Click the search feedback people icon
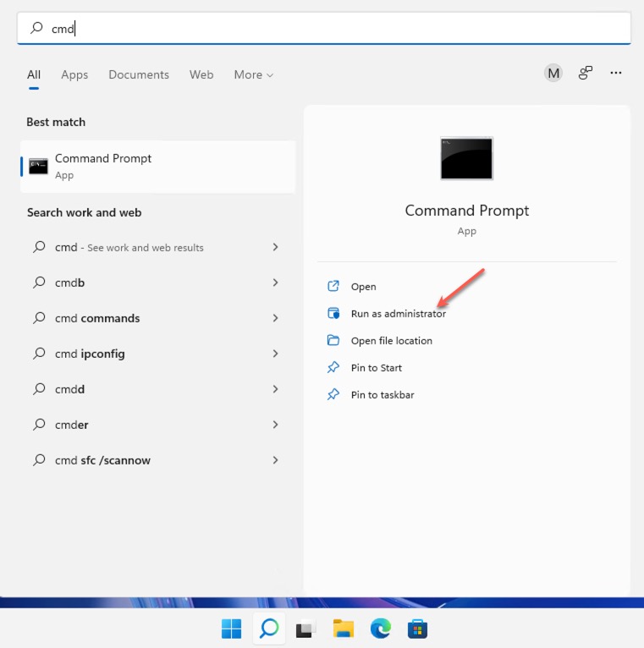Image resolution: width=644 pixels, height=648 pixels. pyautogui.click(x=585, y=73)
